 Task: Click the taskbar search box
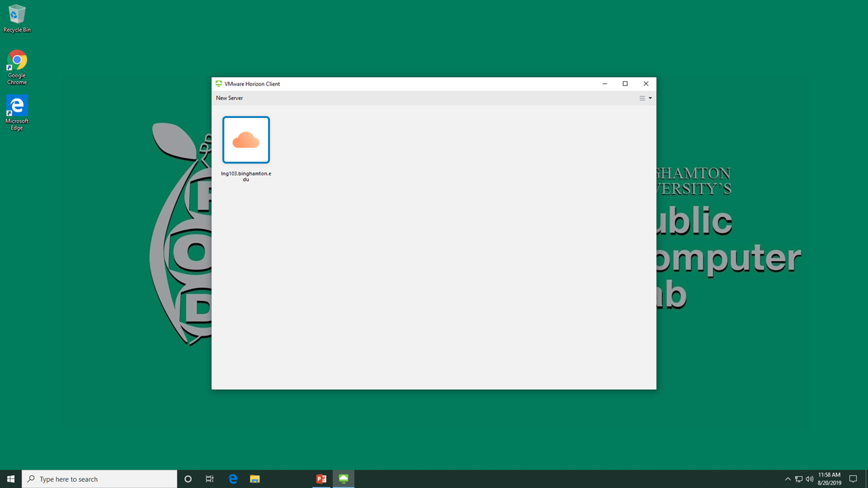click(x=100, y=479)
